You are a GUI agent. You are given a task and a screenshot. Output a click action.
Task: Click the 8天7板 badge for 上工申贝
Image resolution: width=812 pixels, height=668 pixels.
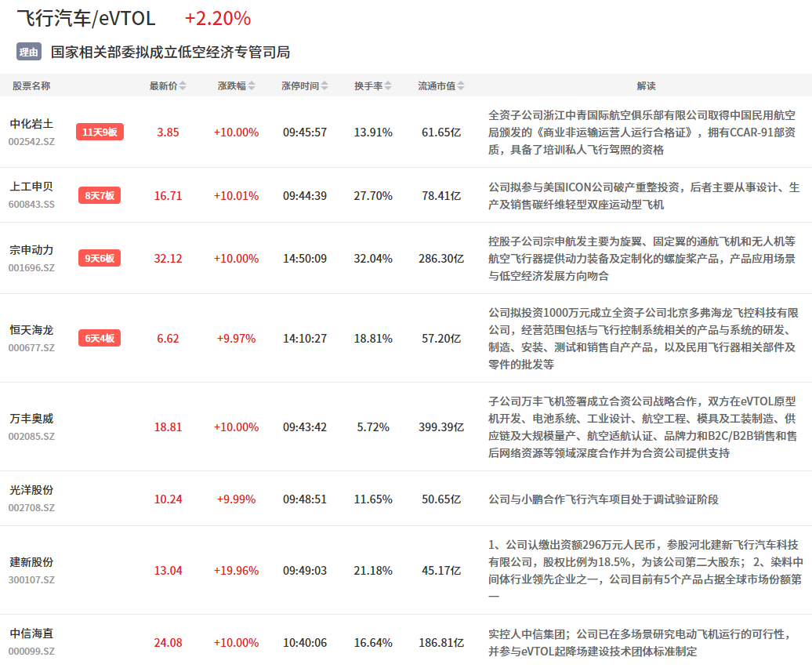[x=100, y=195]
